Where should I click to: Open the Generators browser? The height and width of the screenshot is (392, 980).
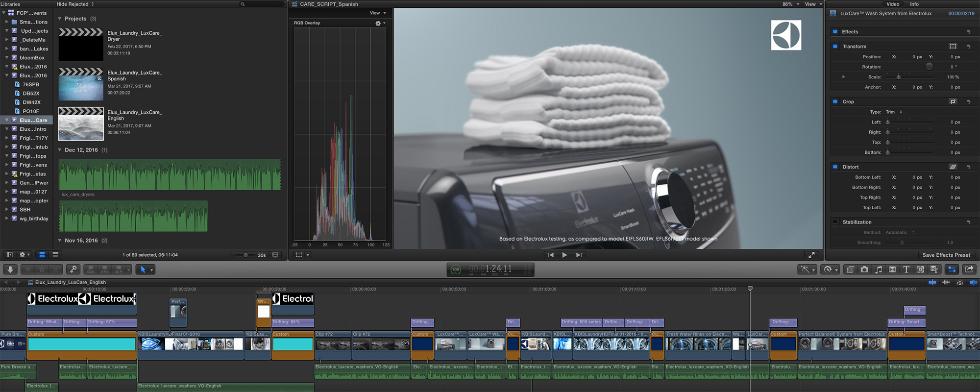(x=920, y=269)
